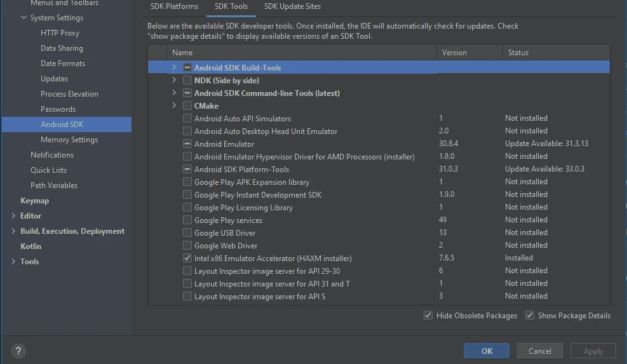Open Notifications settings

[52, 154]
